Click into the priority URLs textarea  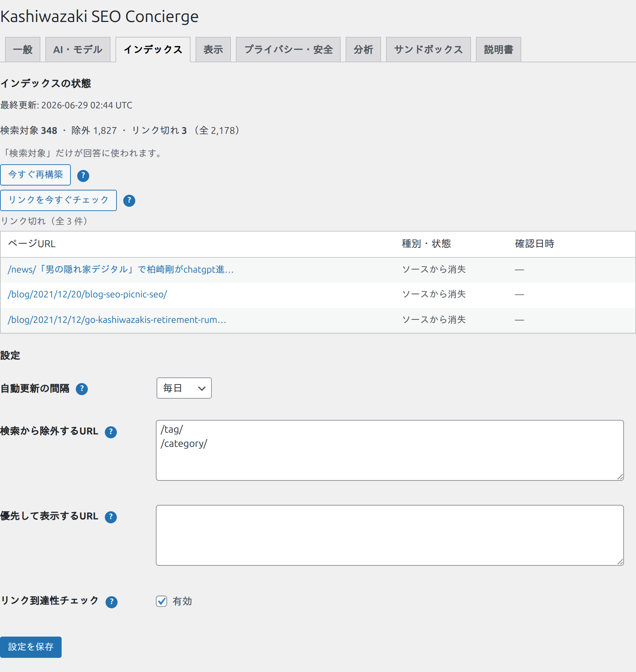390,535
